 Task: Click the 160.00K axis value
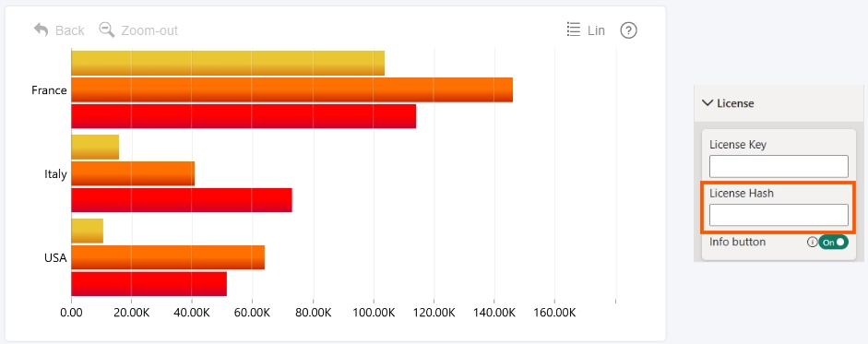554,313
